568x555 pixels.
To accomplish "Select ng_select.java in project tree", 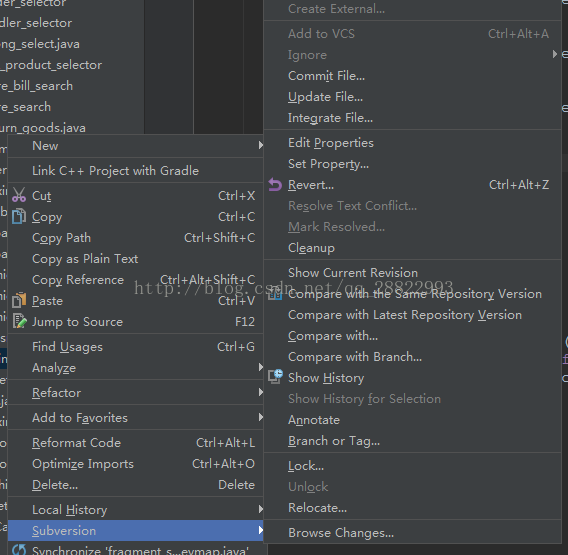I will point(40,44).
